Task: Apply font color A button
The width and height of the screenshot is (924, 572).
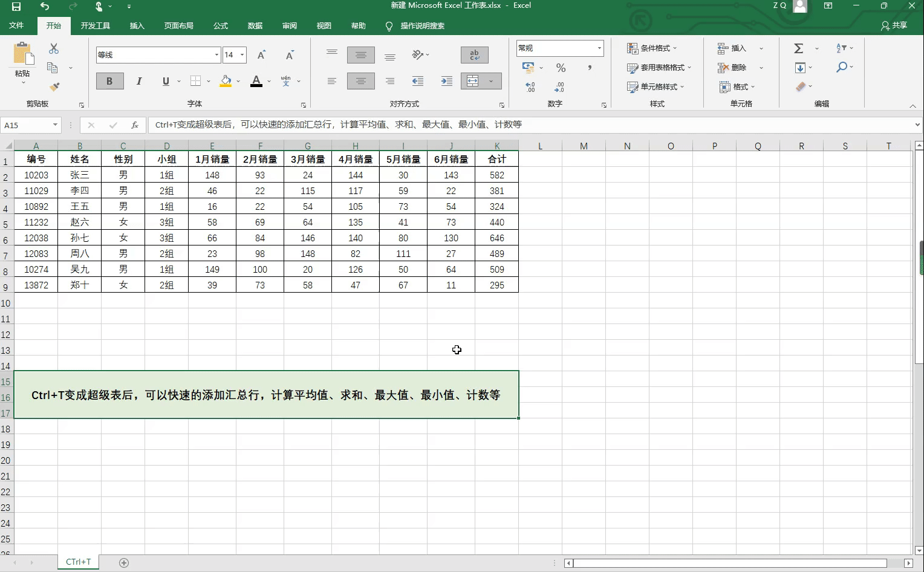Action: pyautogui.click(x=256, y=81)
